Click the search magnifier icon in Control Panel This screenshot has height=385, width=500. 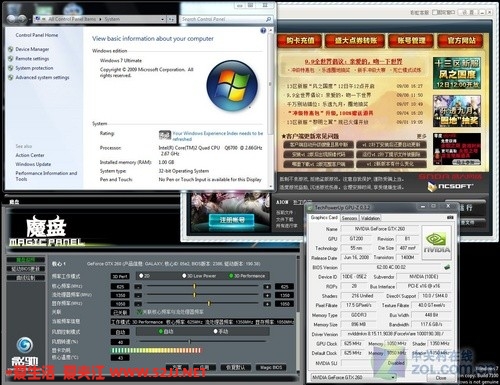point(268,19)
